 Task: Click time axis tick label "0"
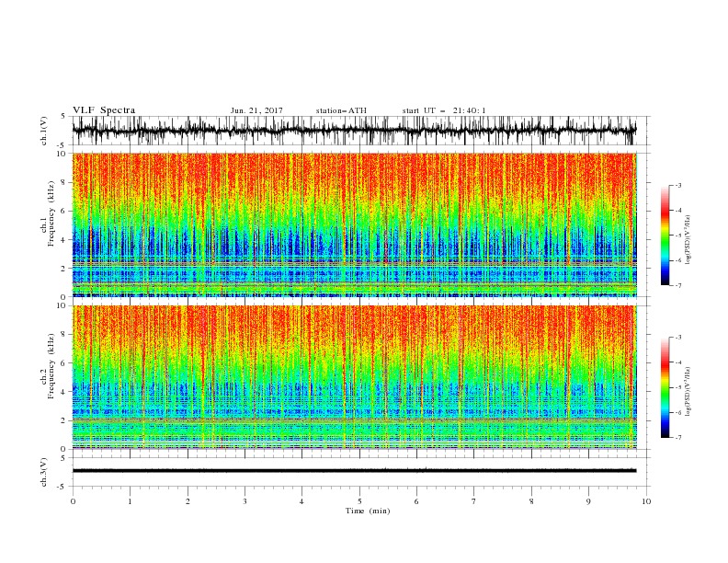73,501
